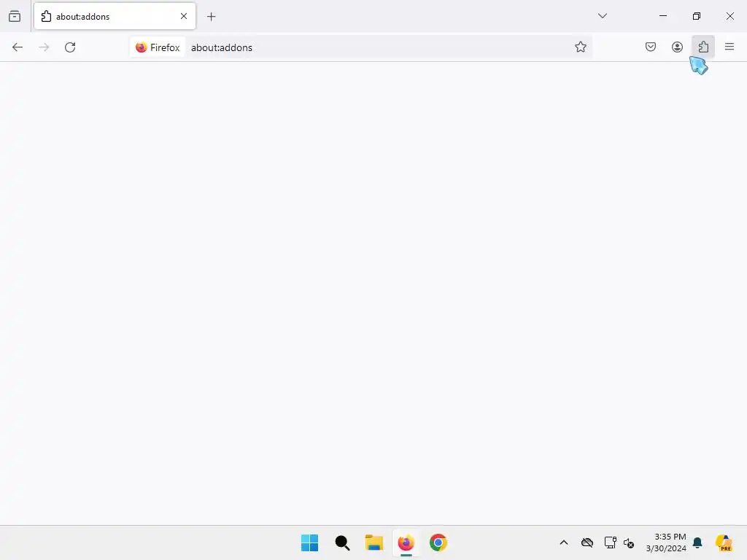Go forward one page
The image size is (747, 560).
point(44,47)
